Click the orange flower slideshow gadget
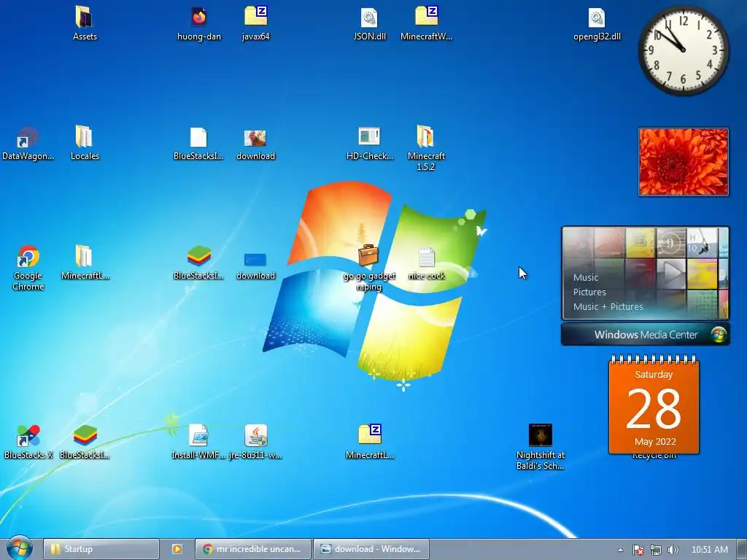The height and width of the screenshot is (560, 747). point(683,162)
